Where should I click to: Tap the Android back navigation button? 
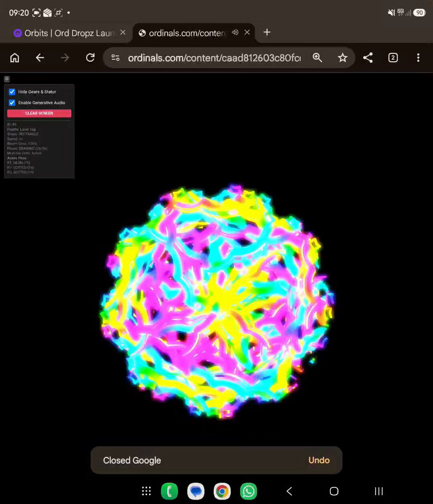[x=289, y=491]
